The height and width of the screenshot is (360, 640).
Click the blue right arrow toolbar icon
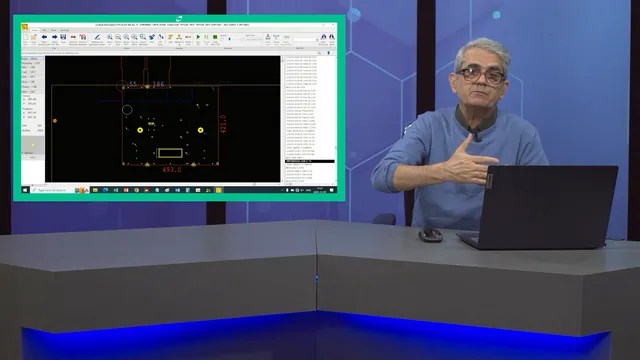click(x=54, y=37)
